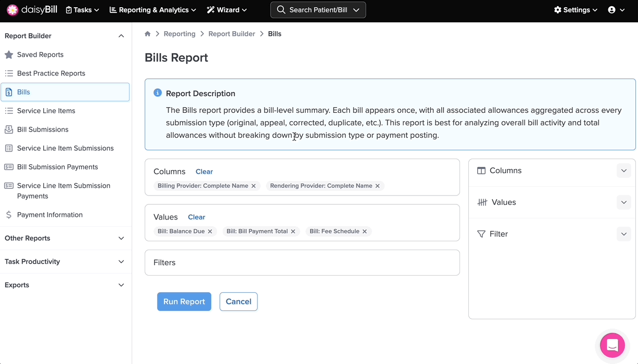Click the report description info icon

158,93
